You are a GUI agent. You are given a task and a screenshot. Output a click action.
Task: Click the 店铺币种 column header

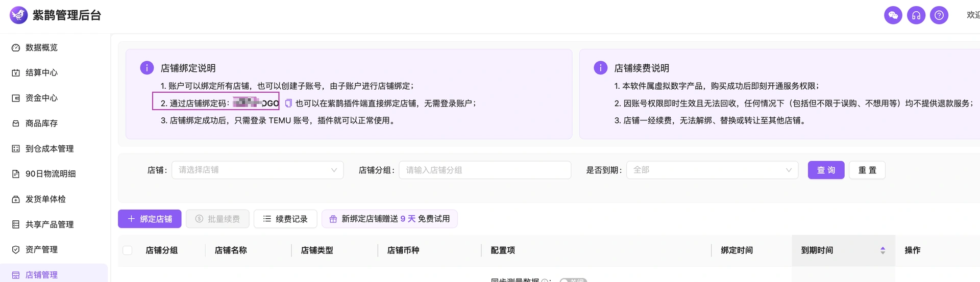click(x=403, y=250)
